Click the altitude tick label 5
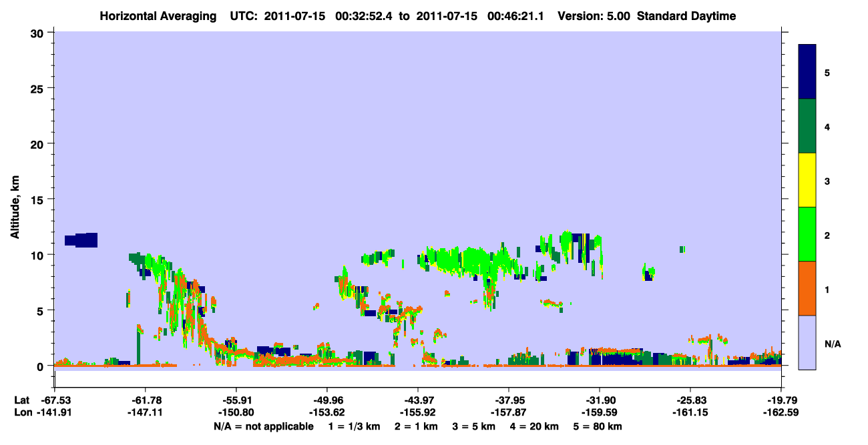 coord(42,310)
